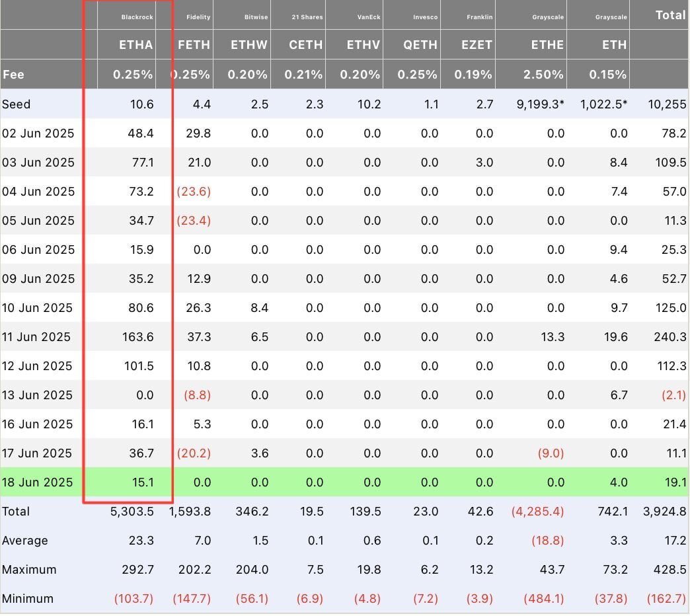Click the 04 Jun 2025 date label
690x616 pixels.
(x=38, y=192)
